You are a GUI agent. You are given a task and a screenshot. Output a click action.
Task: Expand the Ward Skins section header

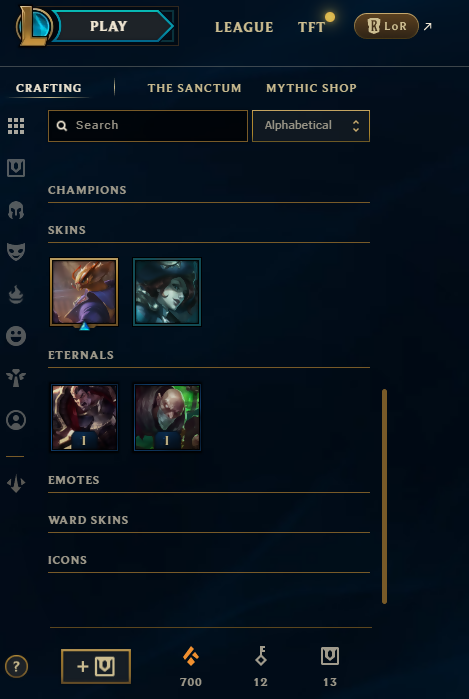209,521
